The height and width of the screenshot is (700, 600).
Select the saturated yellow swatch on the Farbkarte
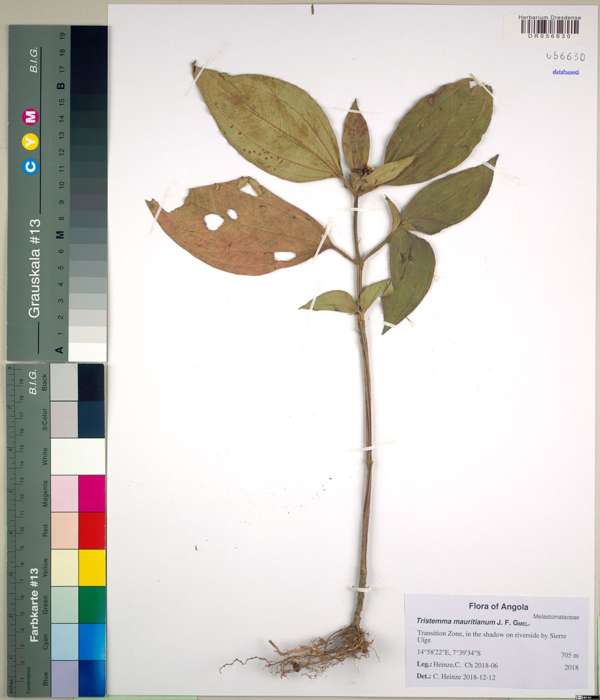91,568
